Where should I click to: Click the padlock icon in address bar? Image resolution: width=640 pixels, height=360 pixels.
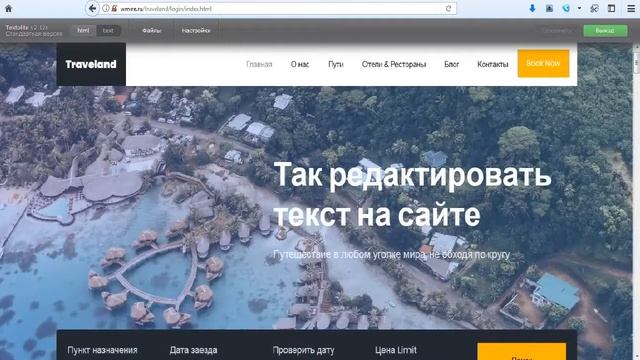114,8
